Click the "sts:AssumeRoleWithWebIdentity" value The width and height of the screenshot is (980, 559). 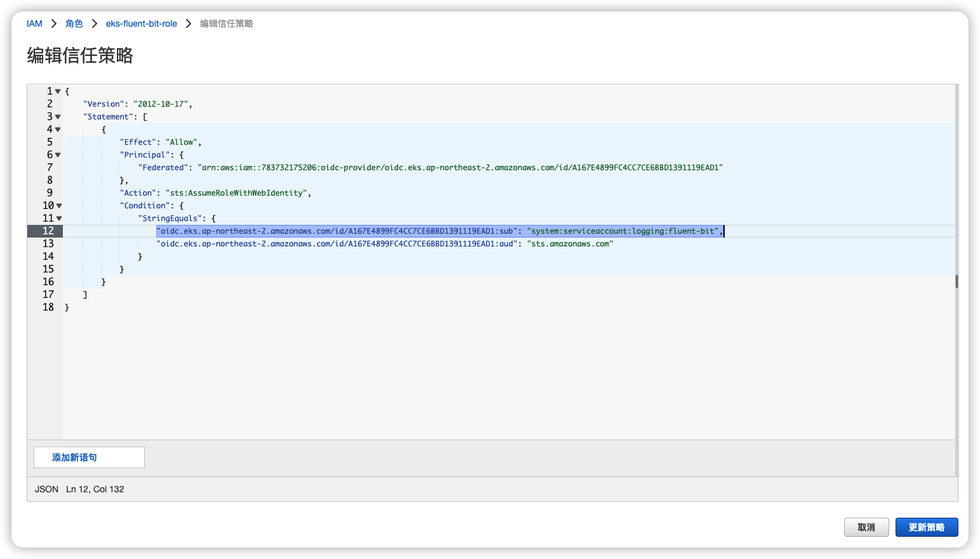237,193
